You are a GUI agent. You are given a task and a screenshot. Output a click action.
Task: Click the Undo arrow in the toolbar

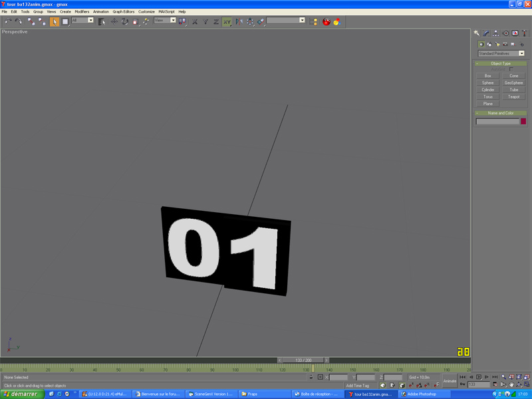pyautogui.click(x=8, y=21)
